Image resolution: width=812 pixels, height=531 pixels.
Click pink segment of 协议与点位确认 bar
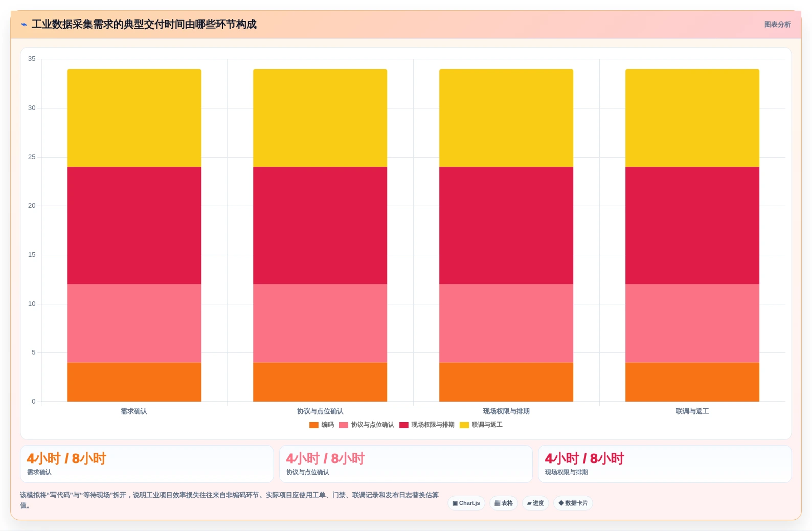pyautogui.click(x=320, y=323)
